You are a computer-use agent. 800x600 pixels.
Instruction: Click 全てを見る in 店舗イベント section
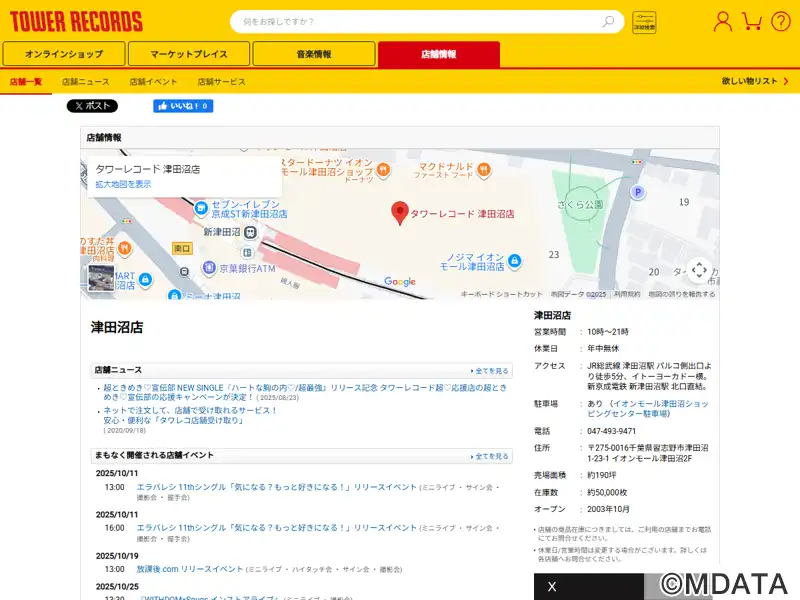click(x=490, y=456)
